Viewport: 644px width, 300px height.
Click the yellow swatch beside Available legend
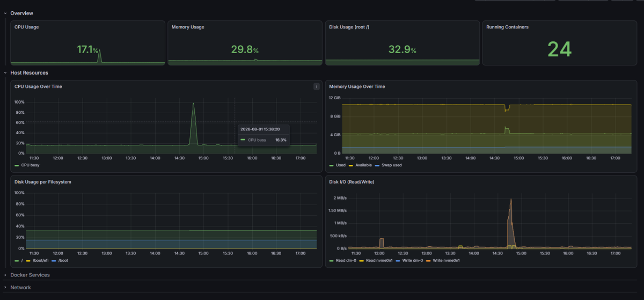[351, 165]
